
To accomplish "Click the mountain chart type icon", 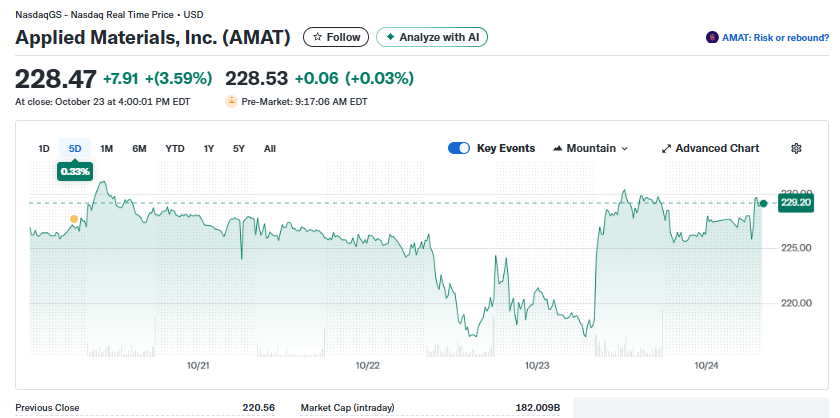I will click(557, 149).
